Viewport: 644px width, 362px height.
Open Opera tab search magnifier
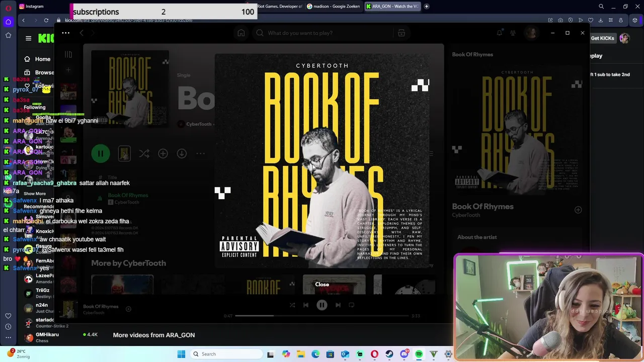pos(601,7)
